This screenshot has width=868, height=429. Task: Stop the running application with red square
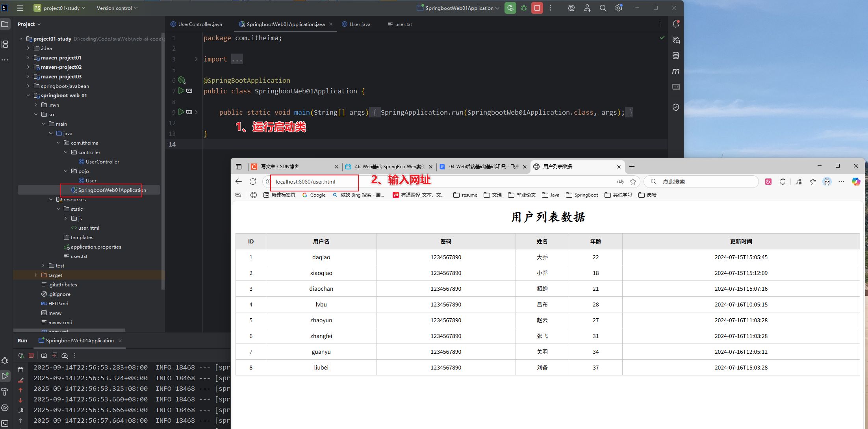point(537,8)
